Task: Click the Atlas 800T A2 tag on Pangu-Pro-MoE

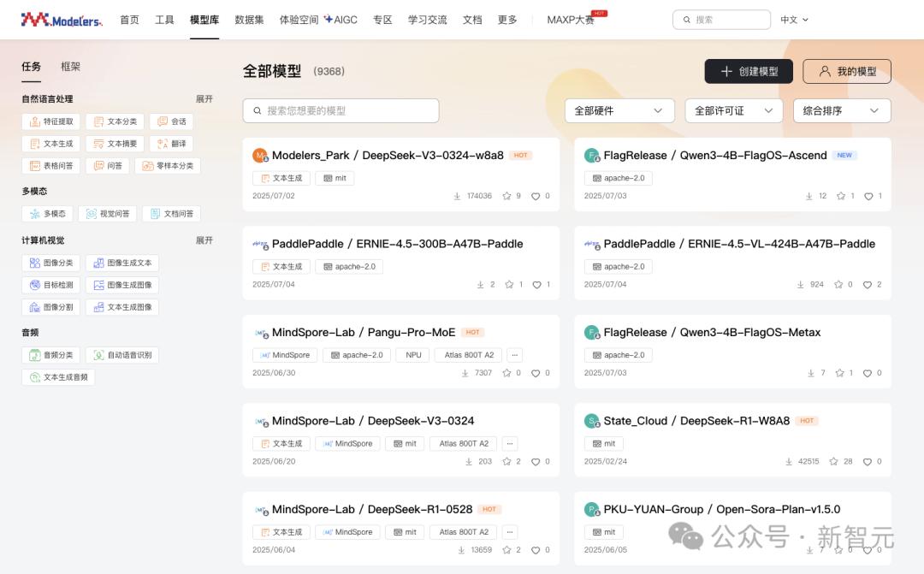Action: [469, 355]
